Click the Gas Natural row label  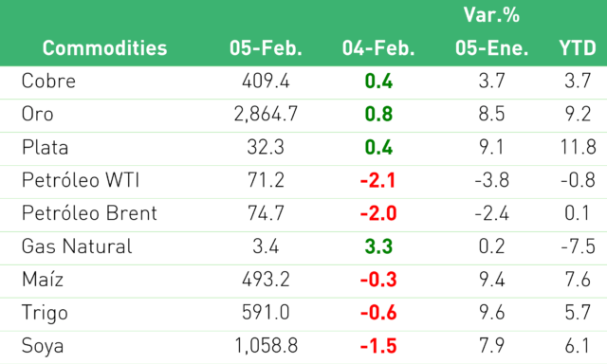(x=77, y=246)
